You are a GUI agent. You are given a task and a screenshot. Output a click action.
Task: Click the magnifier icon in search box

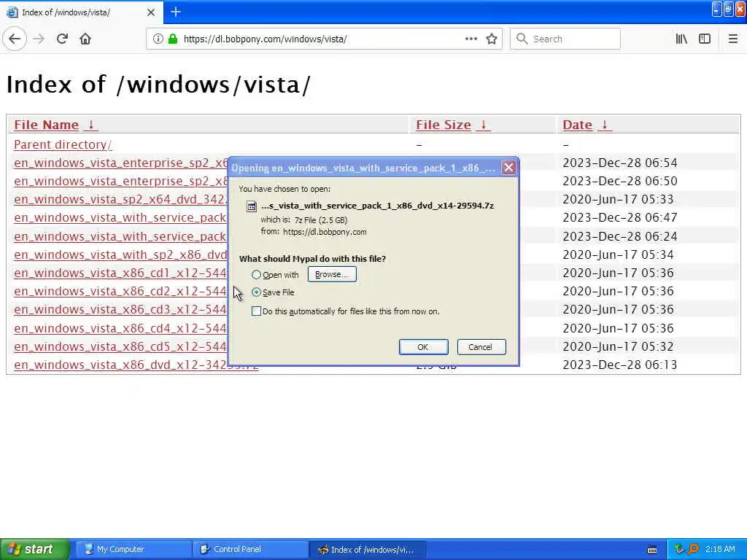[522, 39]
